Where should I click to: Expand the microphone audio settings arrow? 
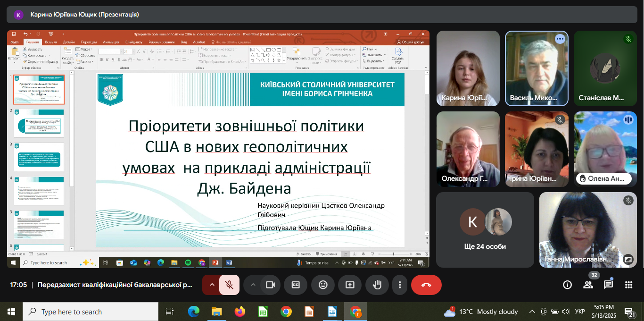click(x=212, y=285)
